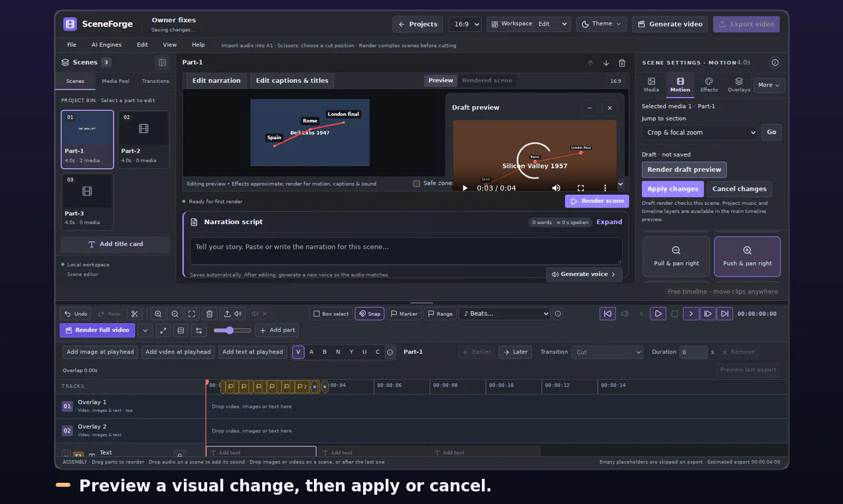Enable Box select mode

click(331, 314)
